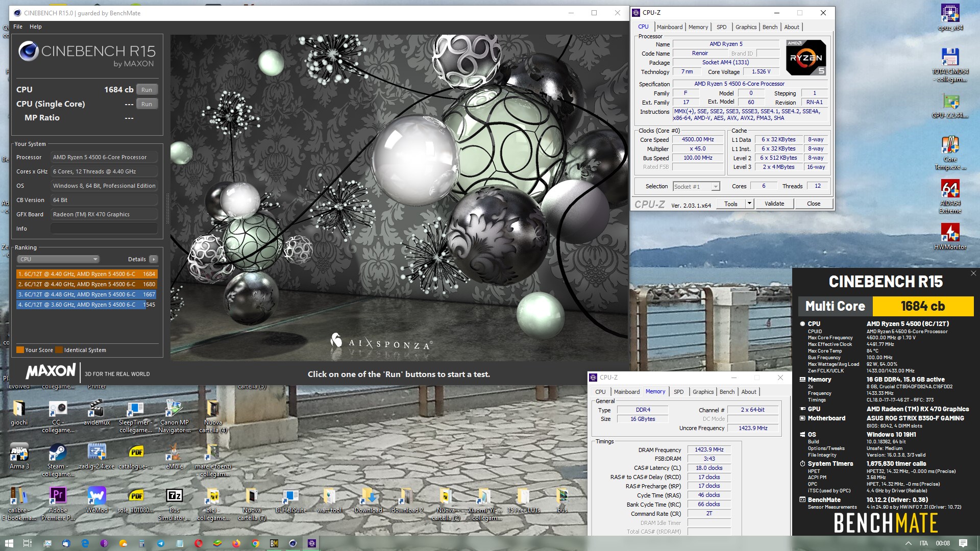Select the Arma 3 desktop icon
Screen dimensions: 980x551
19,456
